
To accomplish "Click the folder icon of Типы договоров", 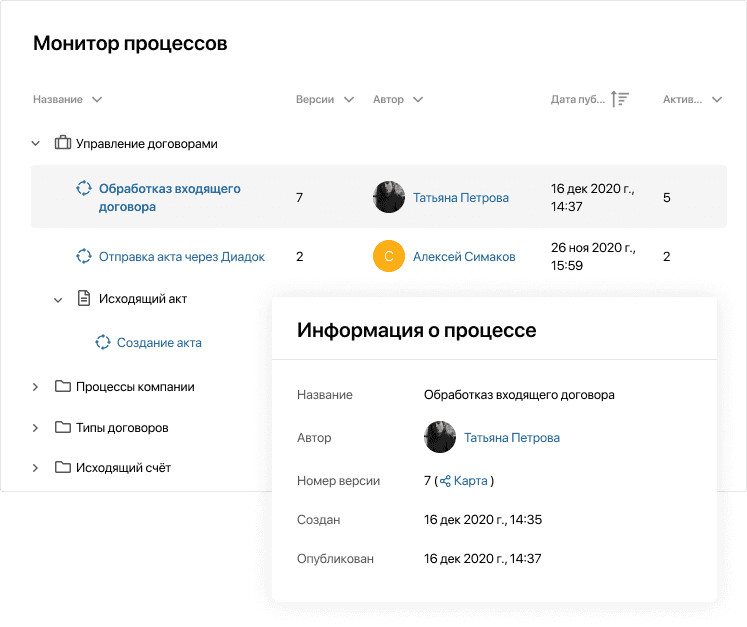I will [62, 427].
